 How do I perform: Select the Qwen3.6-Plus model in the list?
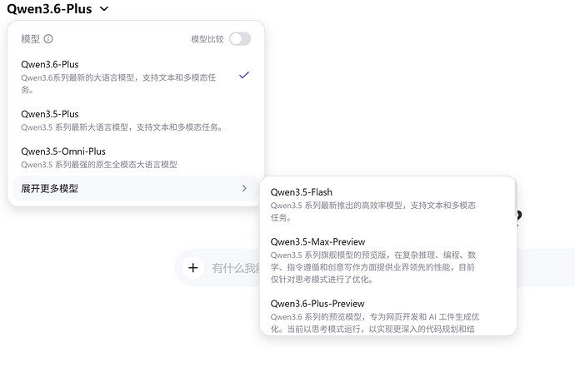pyautogui.click(x=50, y=64)
